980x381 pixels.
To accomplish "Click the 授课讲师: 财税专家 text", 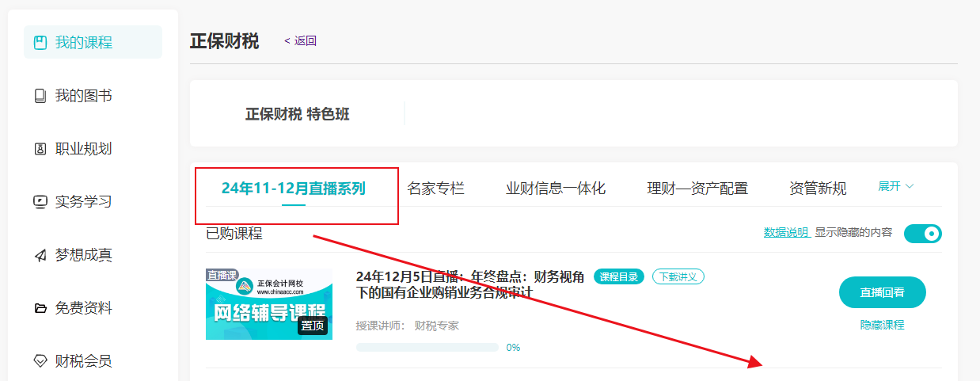I will (x=408, y=326).
